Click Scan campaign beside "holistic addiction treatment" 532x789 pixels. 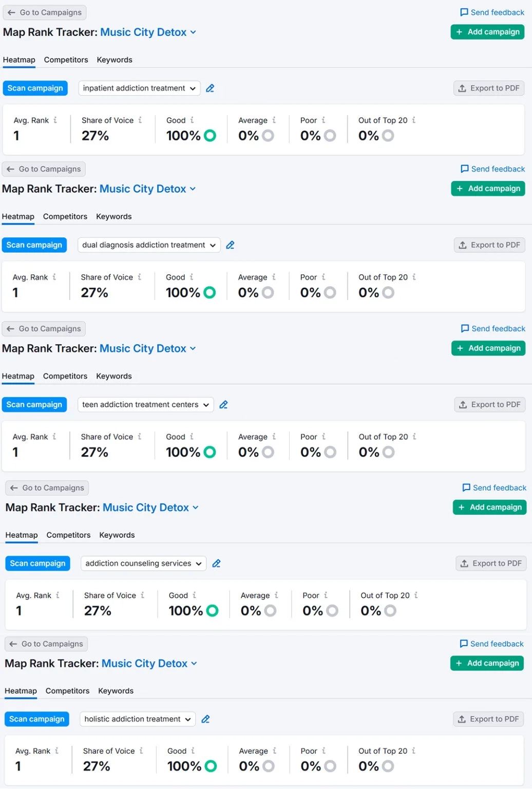point(37,719)
